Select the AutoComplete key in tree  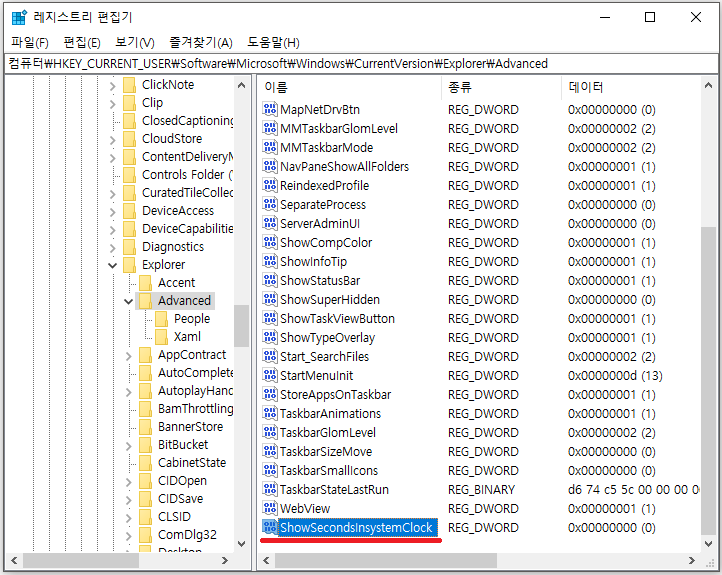(195, 372)
